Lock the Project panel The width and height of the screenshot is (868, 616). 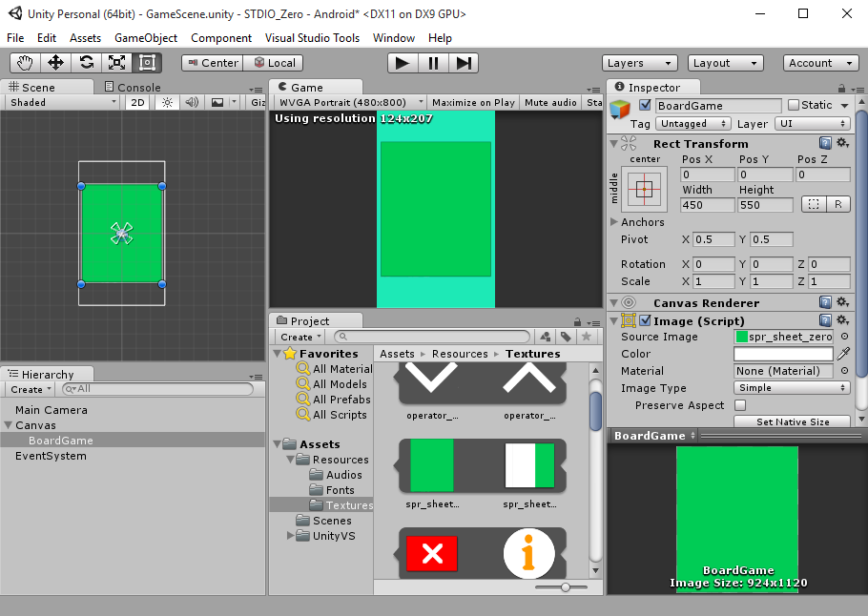click(x=577, y=322)
